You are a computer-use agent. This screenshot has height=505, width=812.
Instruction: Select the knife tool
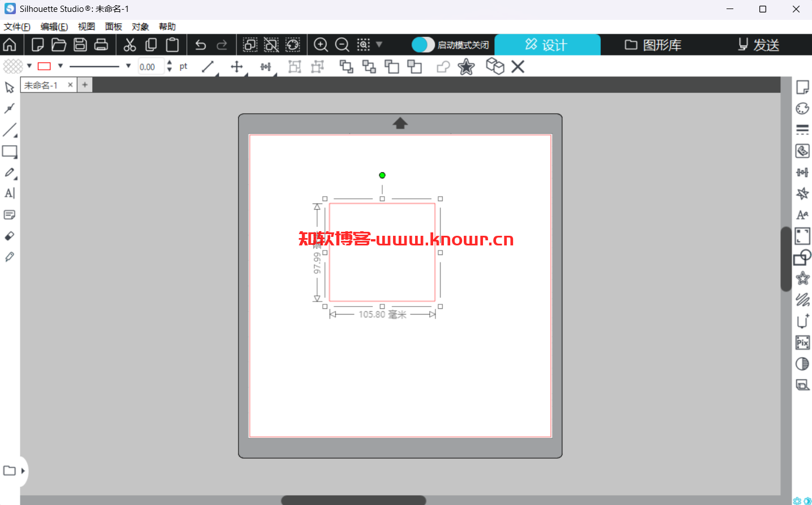[x=10, y=257]
